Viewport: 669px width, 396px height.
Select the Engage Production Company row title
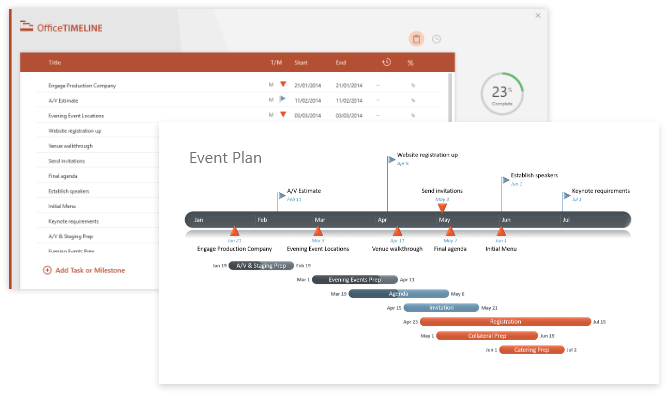tap(82, 85)
